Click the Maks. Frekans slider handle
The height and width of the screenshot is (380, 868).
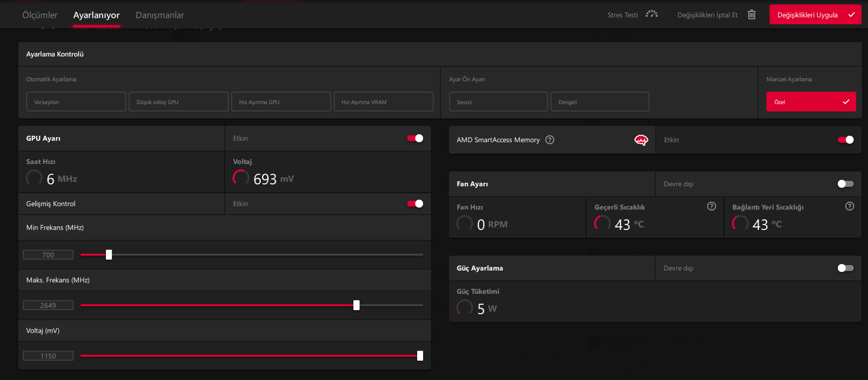(x=356, y=305)
